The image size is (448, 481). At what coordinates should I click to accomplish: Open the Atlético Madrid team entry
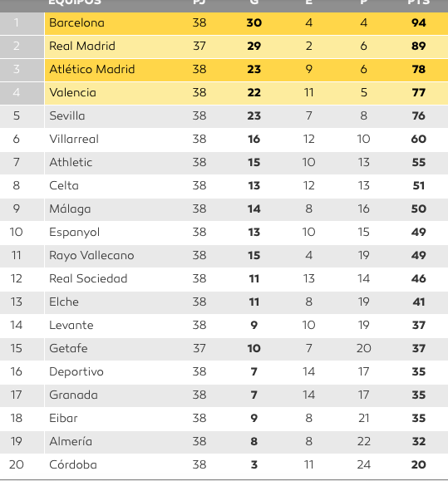pyautogui.click(x=92, y=69)
